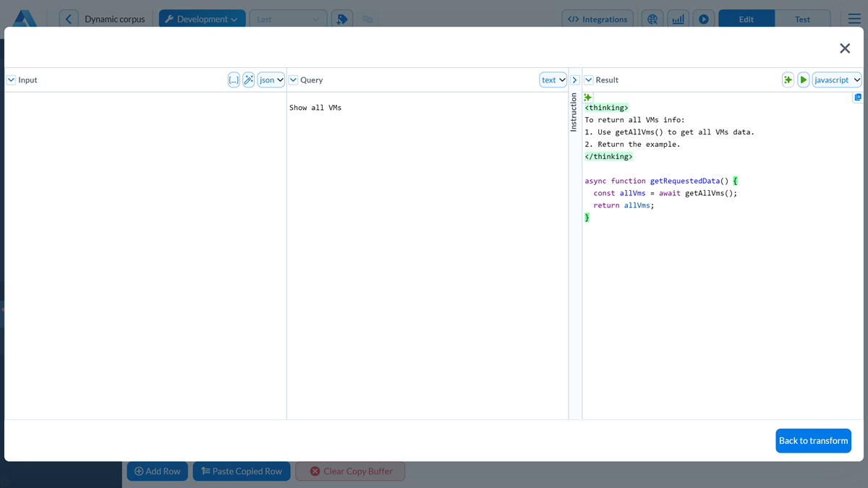
Task: Select the magic wand icon above Input panel
Action: pyautogui.click(x=249, y=80)
